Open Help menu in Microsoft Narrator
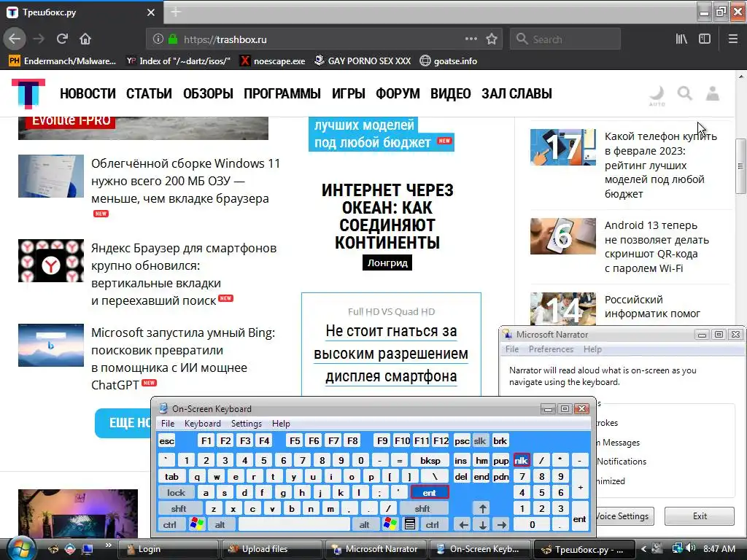The image size is (747, 560). tap(592, 349)
